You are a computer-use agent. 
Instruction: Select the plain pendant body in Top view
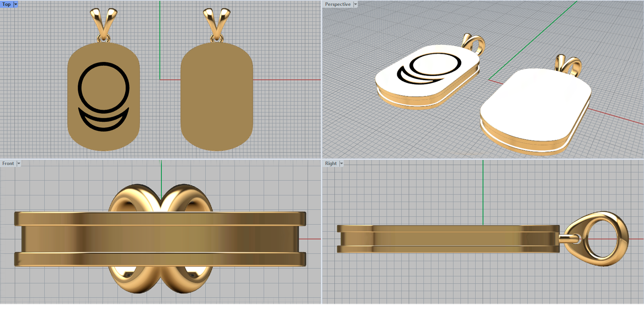click(217, 97)
